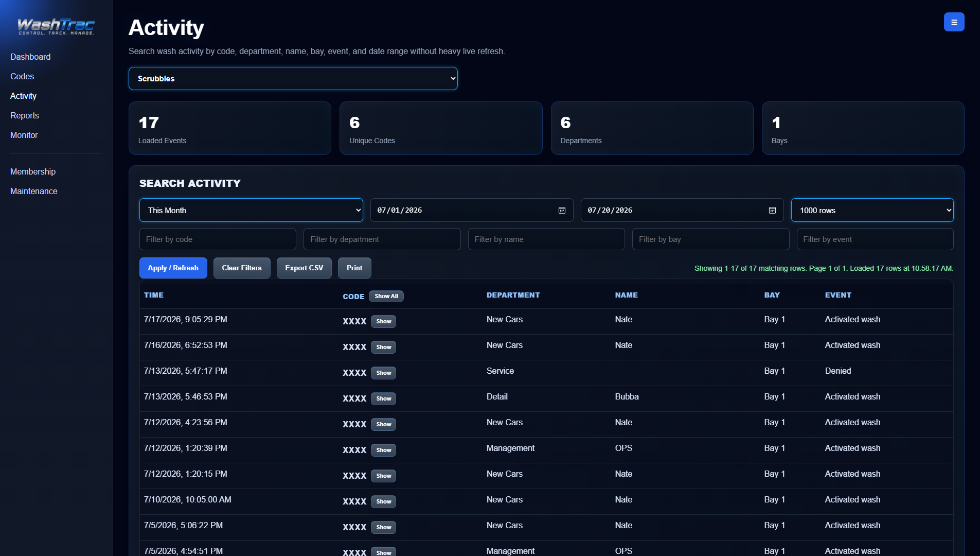Click the TIME column header
Viewport: 980px width, 556px height.
coord(154,295)
